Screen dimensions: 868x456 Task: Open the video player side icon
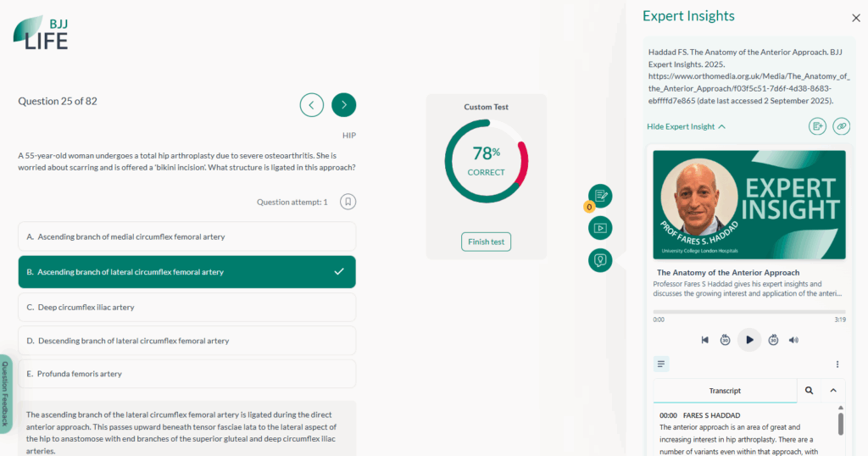[x=600, y=228]
